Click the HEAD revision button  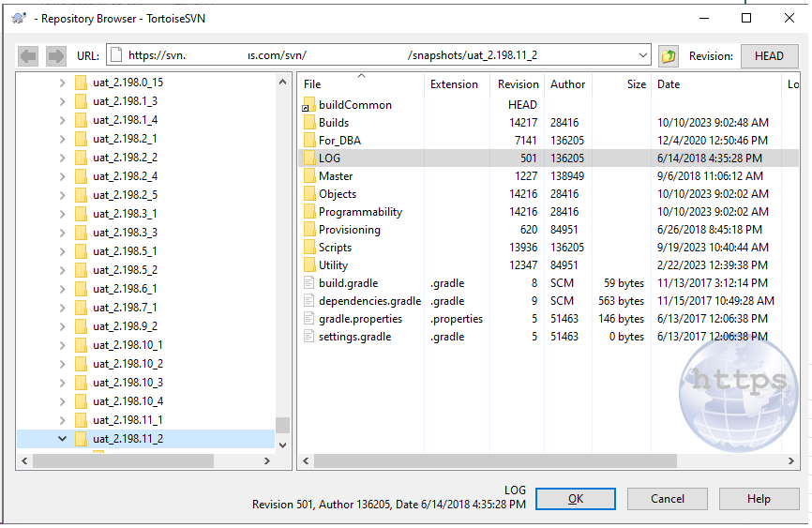coord(769,56)
